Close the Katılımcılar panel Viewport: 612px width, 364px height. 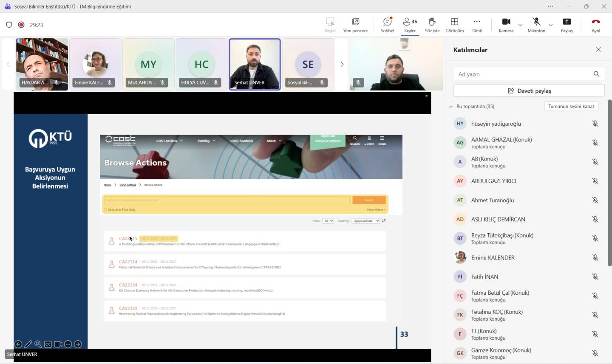click(598, 49)
